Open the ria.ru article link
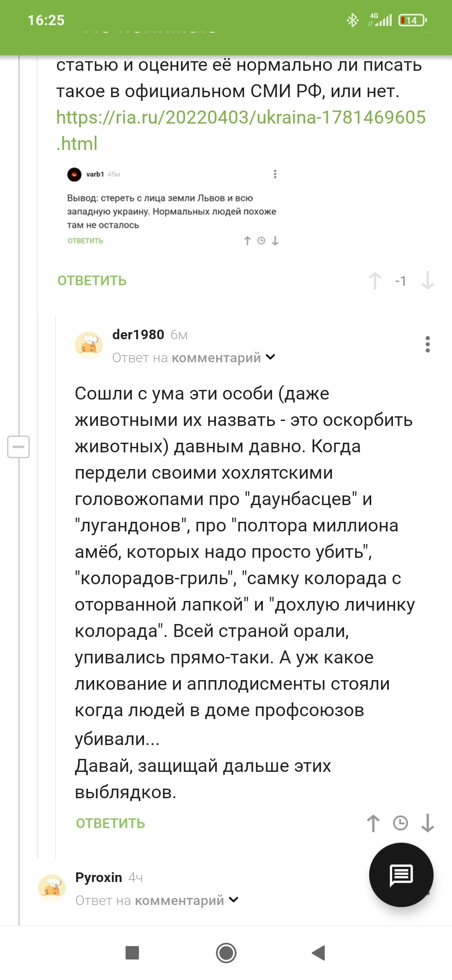 (x=241, y=130)
